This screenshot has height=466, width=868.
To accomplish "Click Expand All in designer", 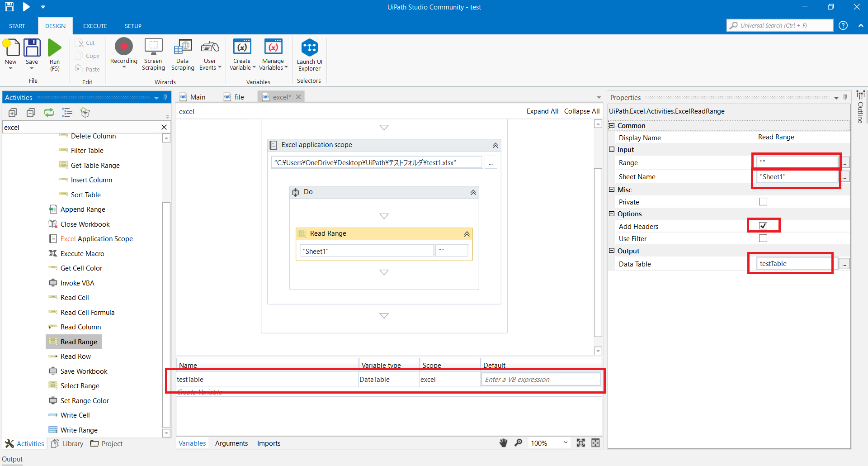I will (542, 111).
